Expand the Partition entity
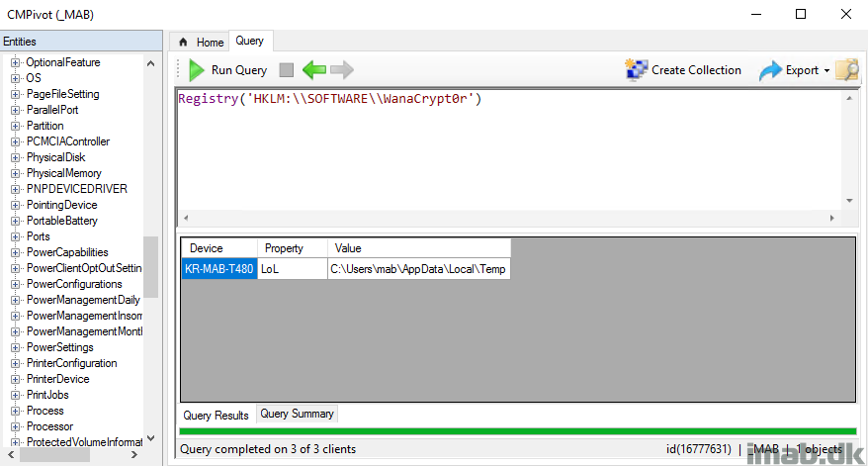The height and width of the screenshot is (466, 868). click(x=16, y=126)
